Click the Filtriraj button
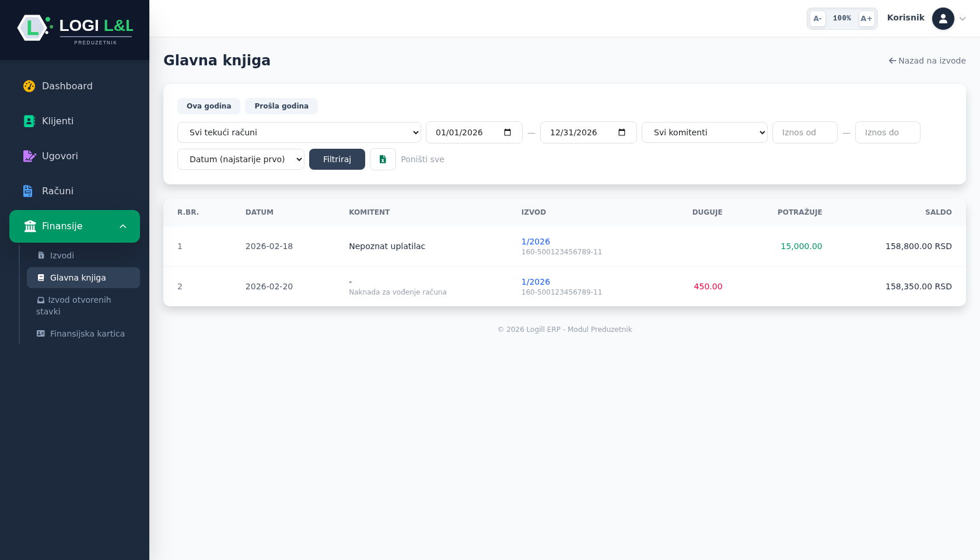The height and width of the screenshot is (560, 980). pos(337,159)
